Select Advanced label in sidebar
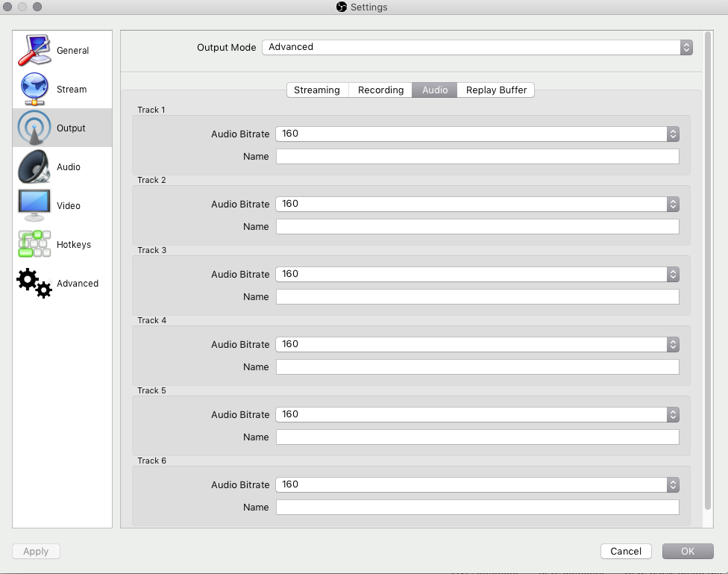Viewport: 728px width, 574px height. point(78,284)
